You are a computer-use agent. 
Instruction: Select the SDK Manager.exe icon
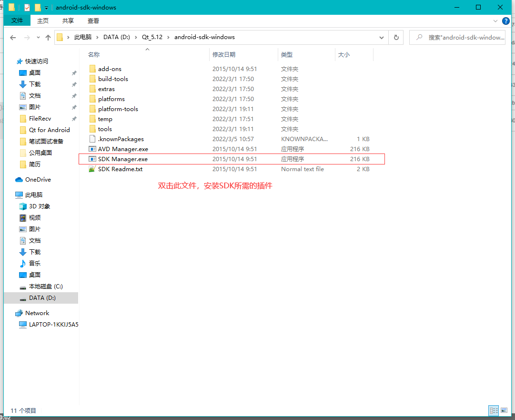tap(92, 159)
